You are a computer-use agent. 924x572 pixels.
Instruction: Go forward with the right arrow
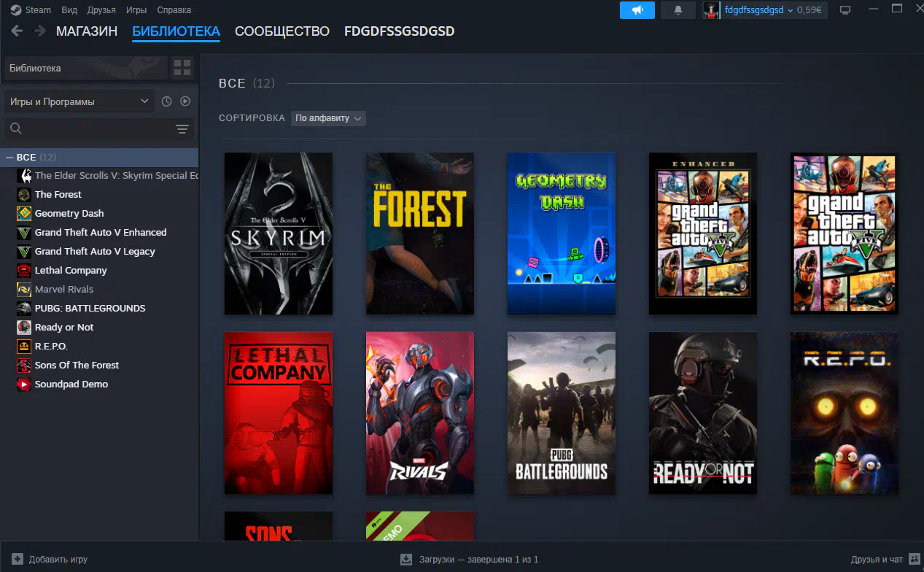[39, 31]
